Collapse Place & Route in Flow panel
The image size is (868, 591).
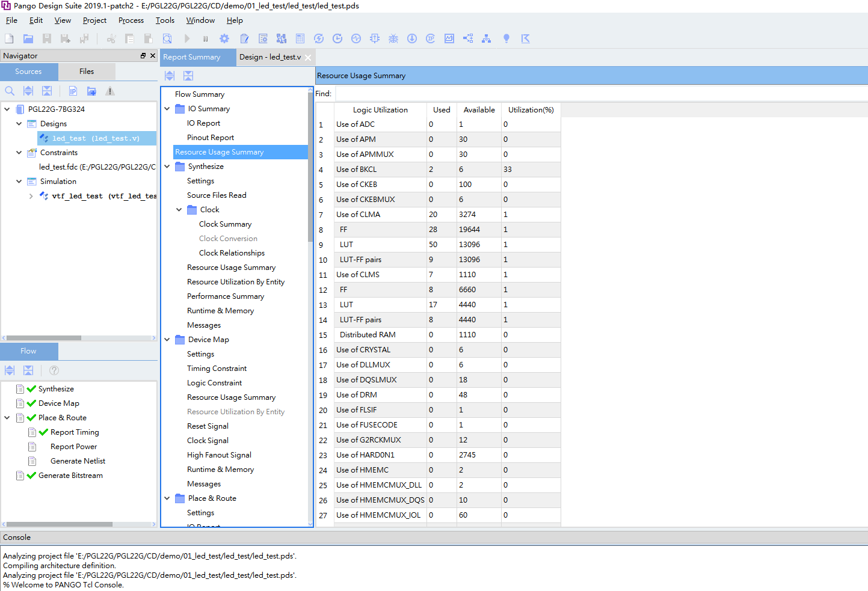click(x=7, y=418)
